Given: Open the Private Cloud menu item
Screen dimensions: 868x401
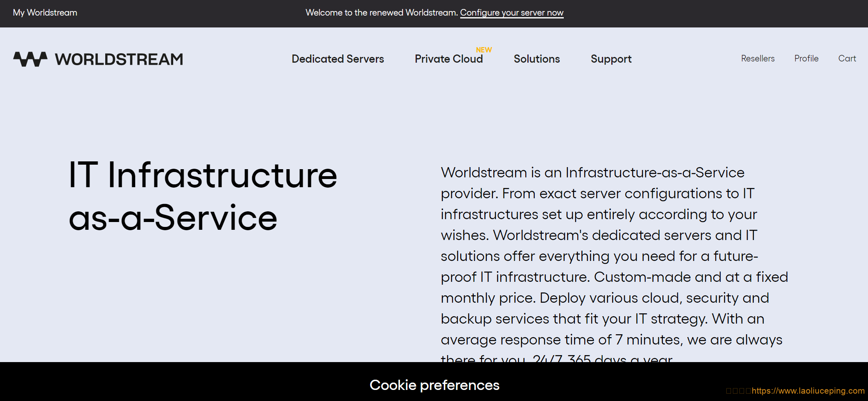Looking at the screenshot, I should click(449, 59).
